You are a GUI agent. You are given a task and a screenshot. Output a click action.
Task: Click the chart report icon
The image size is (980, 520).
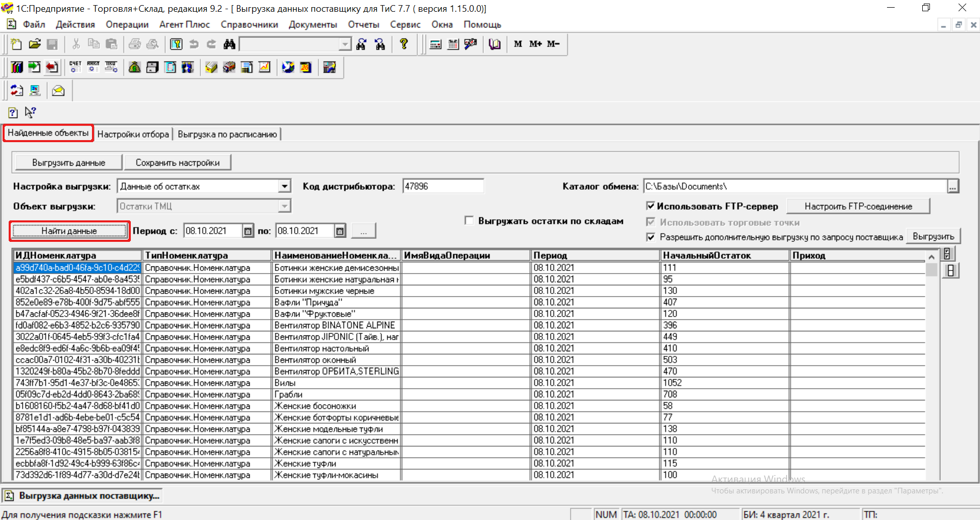[x=264, y=67]
